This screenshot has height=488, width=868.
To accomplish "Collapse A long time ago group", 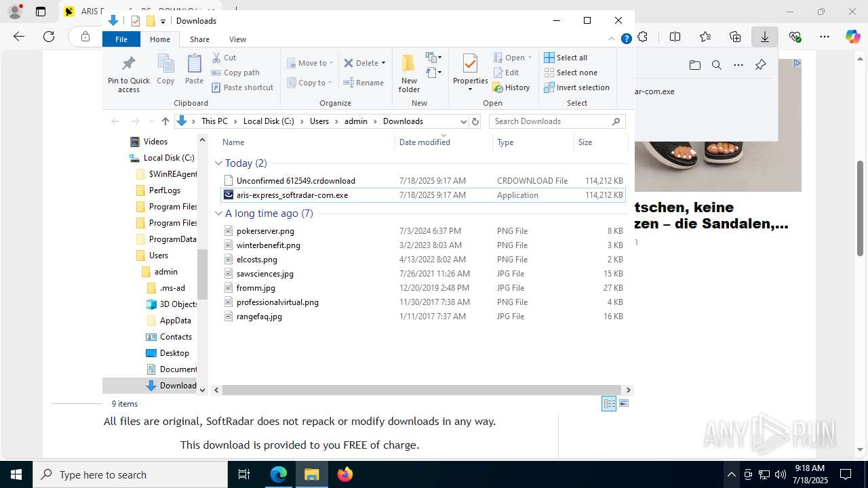I will point(218,213).
